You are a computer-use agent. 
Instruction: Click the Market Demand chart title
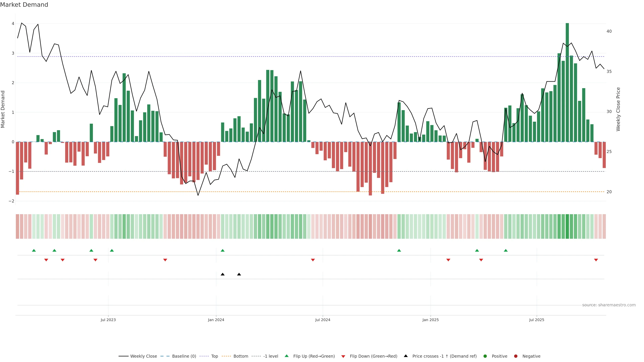click(24, 5)
